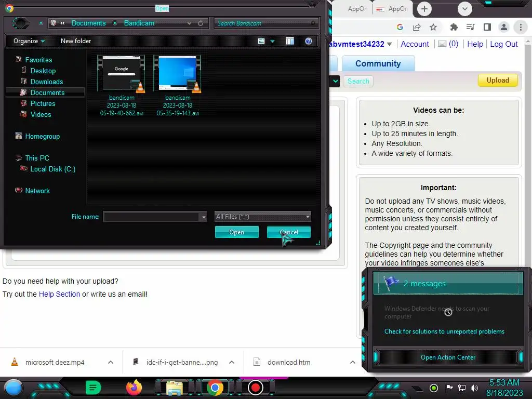Click the Log Out link

coord(504,44)
